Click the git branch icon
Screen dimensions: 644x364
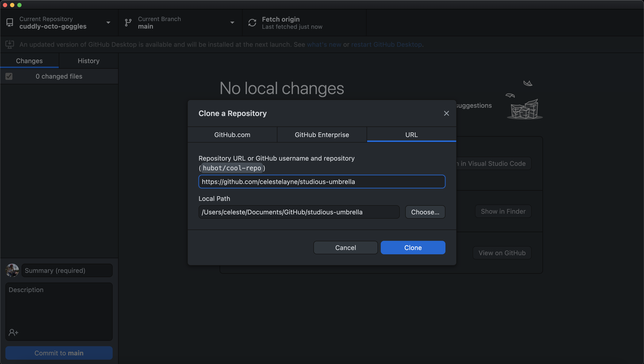[x=128, y=23]
